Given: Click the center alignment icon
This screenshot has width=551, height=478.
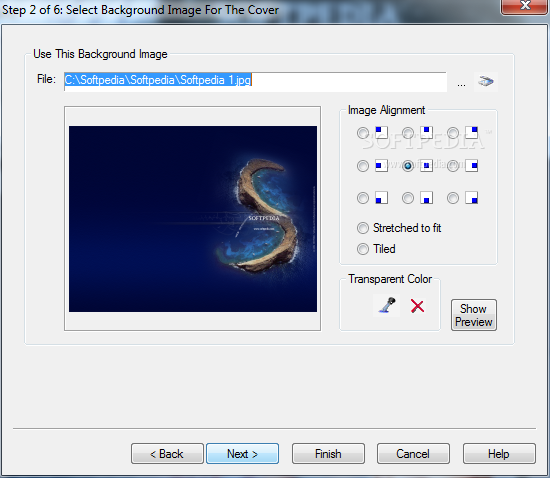Looking at the screenshot, I should tap(426, 166).
